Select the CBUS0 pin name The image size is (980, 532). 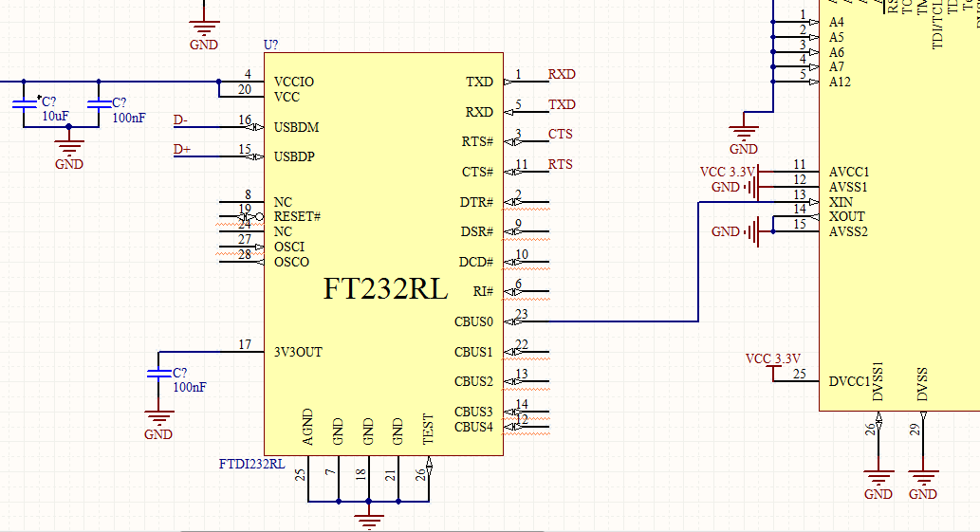coord(473,321)
